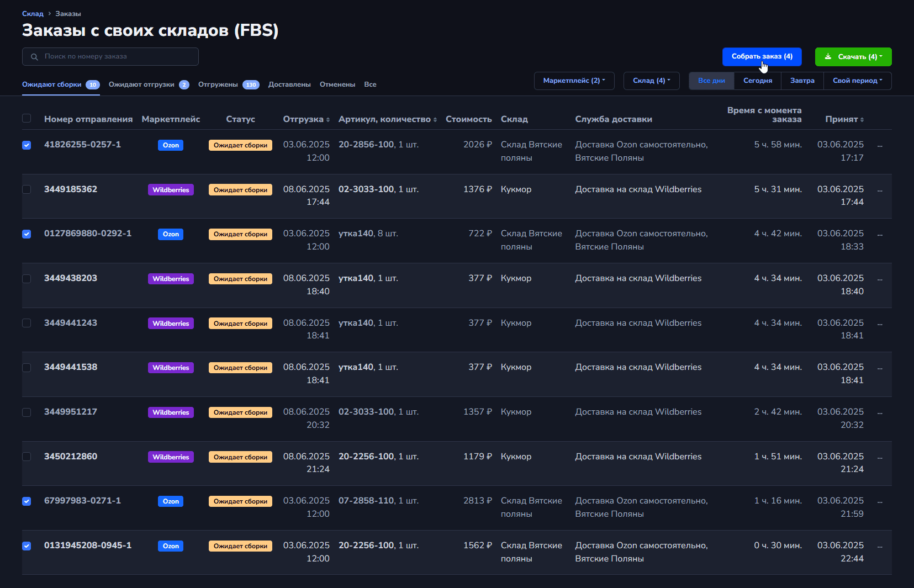Viewport: 914px width, 588px height.
Task: Focus the order number search field
Action: point(116,57)
